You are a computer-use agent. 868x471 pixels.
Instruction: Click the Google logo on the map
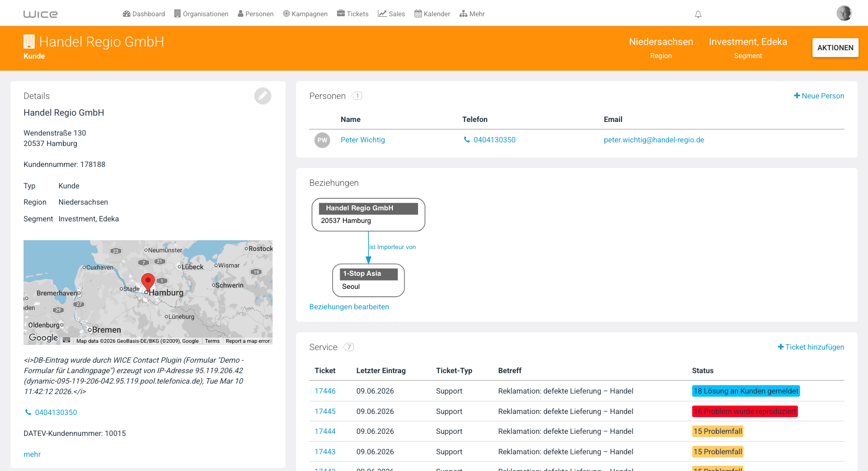[x=43, y=338]
